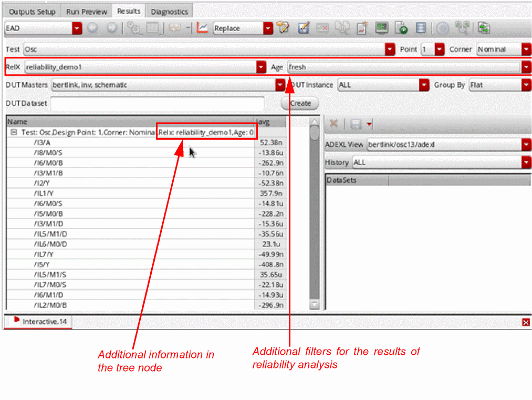Image resolution: width=532 pixels, height=400 pixels.
Task: Click the avg column header
Action: [x=270, y=121]
